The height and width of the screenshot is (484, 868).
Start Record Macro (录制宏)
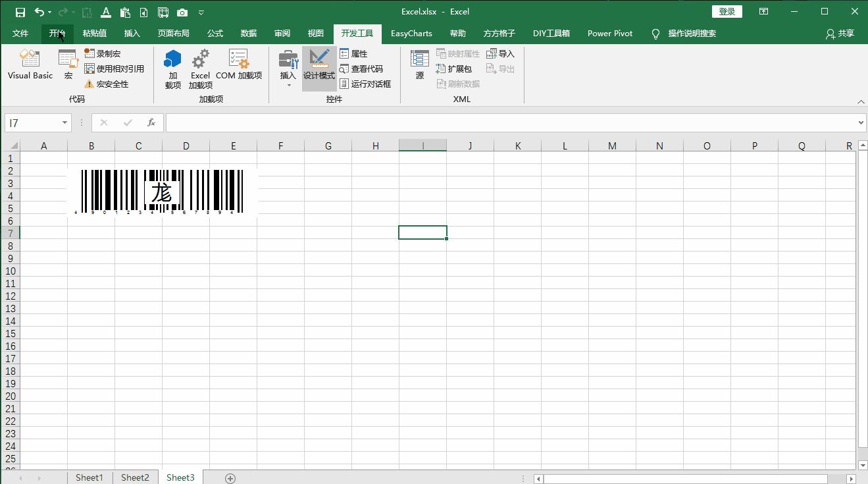(103, 54)
